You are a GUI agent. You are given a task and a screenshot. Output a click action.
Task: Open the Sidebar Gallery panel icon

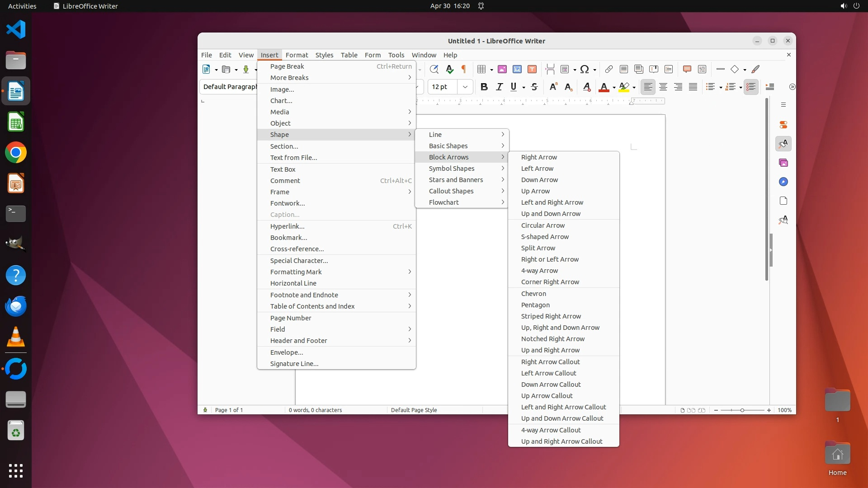[783, 163]
